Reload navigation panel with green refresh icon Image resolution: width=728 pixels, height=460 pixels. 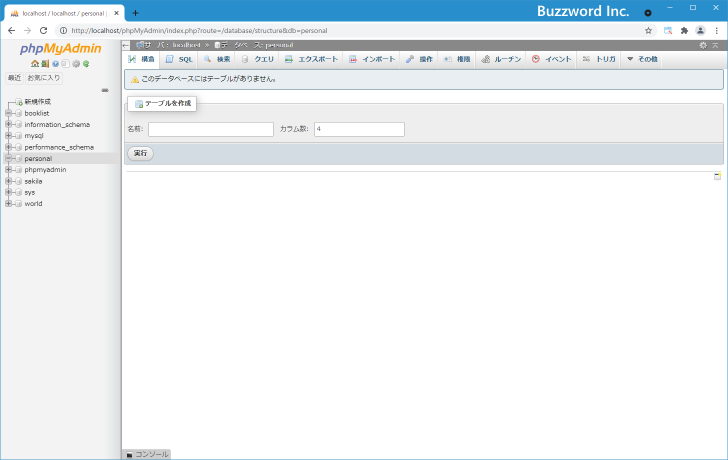[86, 64]
